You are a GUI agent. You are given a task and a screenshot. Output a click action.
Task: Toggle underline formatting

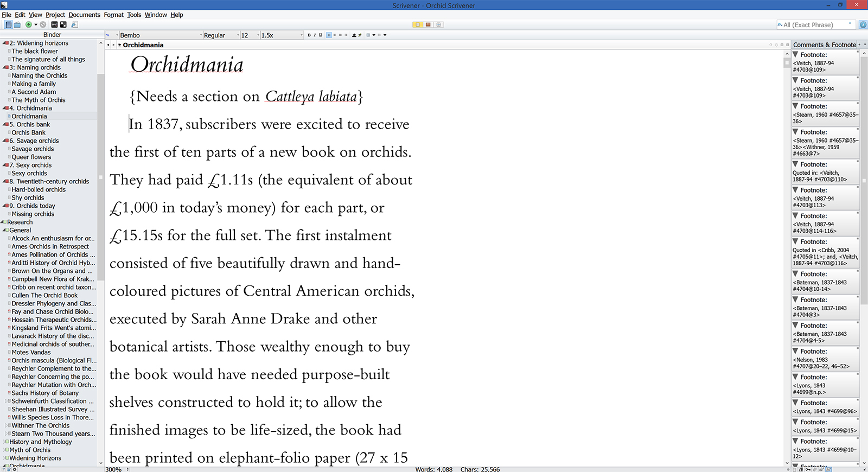tap(321, 35)
